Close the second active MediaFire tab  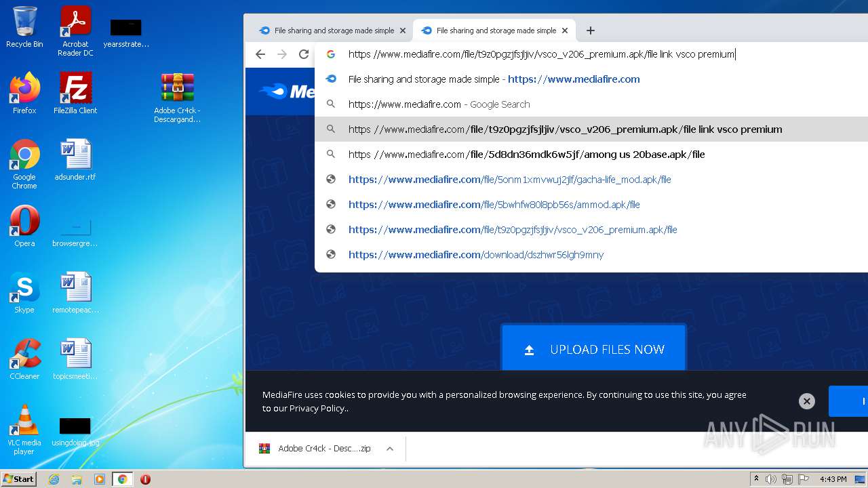click(x=565, y=30)
